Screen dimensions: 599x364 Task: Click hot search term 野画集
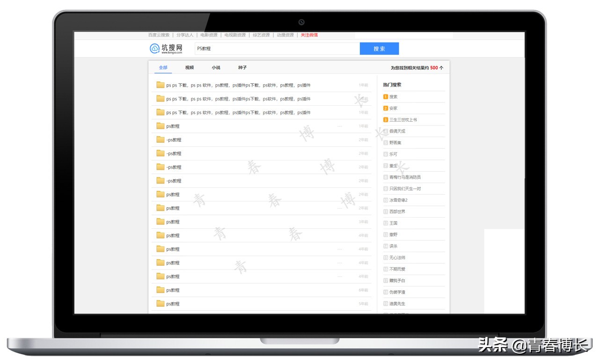[395, 143]
